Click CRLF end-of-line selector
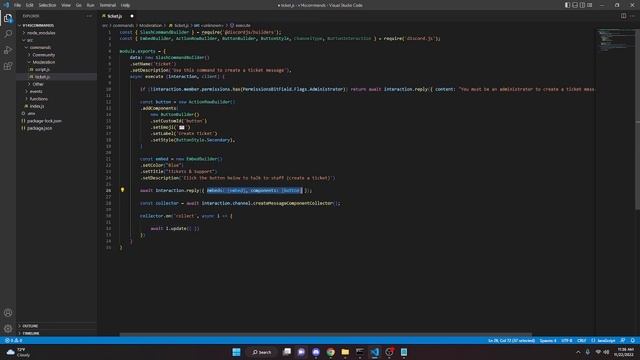The height and width of the screenshot is (360, 640). [582, 340]
